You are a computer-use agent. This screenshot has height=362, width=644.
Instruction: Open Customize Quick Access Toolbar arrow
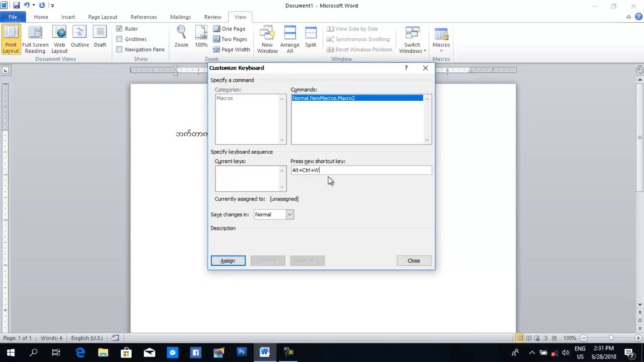tap(52, 5)
